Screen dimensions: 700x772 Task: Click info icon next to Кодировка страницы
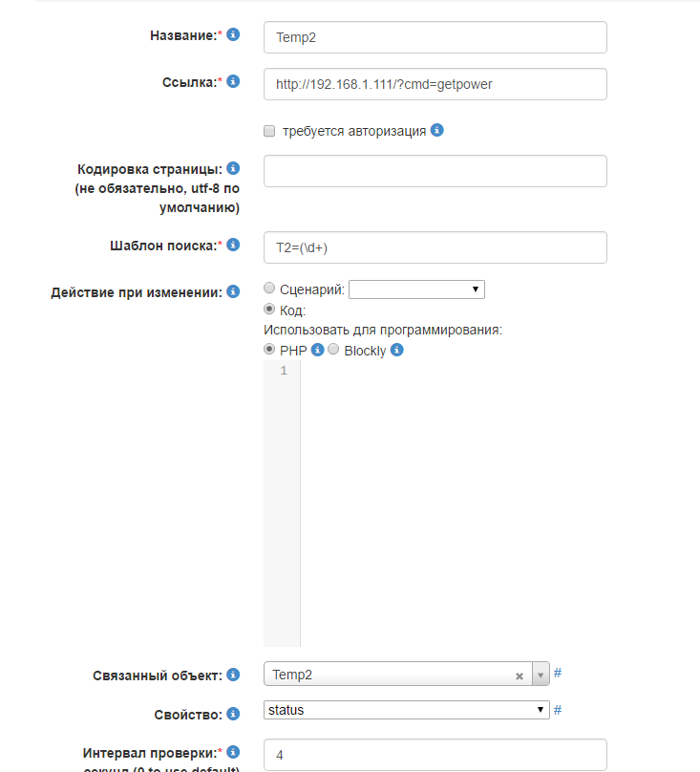[233, 168]
